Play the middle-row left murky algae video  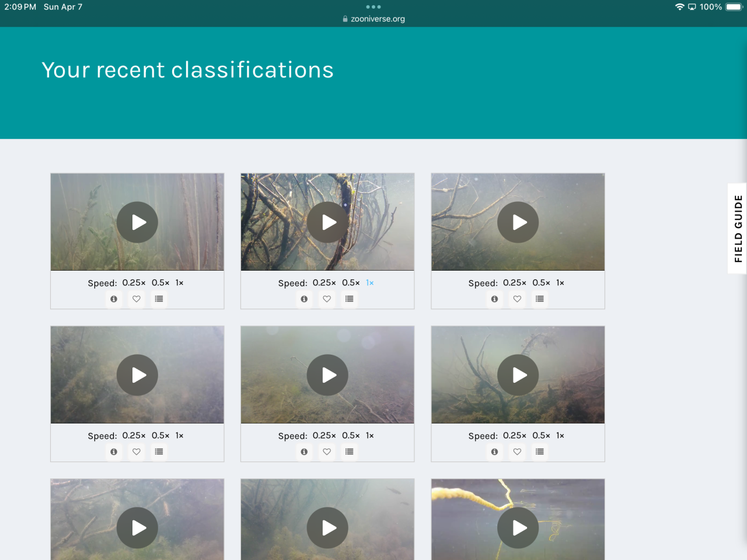[x=137, y=375]
